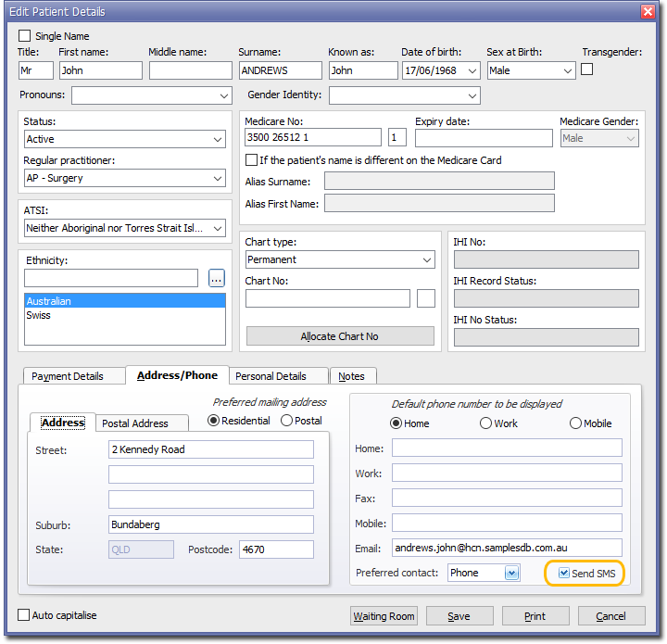The width and height of the screenshot is (667, 644).
Task: Uncheck the Send SMS checkbox
Action: [x=564, y=574]
